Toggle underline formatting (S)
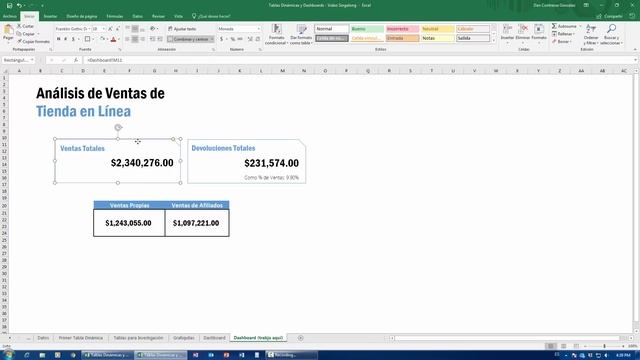Image resolution: width=640 pixels, height=360 pixels. 73,39
